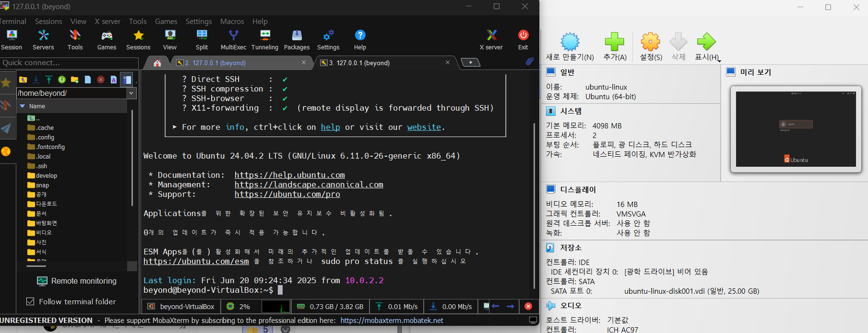This screenshot has width=868, height=333.
Task: Open the Packages toolbar icon
Action: click(x=297, y=40)
